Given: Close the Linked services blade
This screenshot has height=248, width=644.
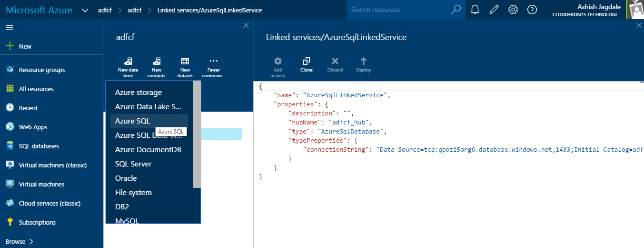Looking at the screenshot, I should coord(639,26).
